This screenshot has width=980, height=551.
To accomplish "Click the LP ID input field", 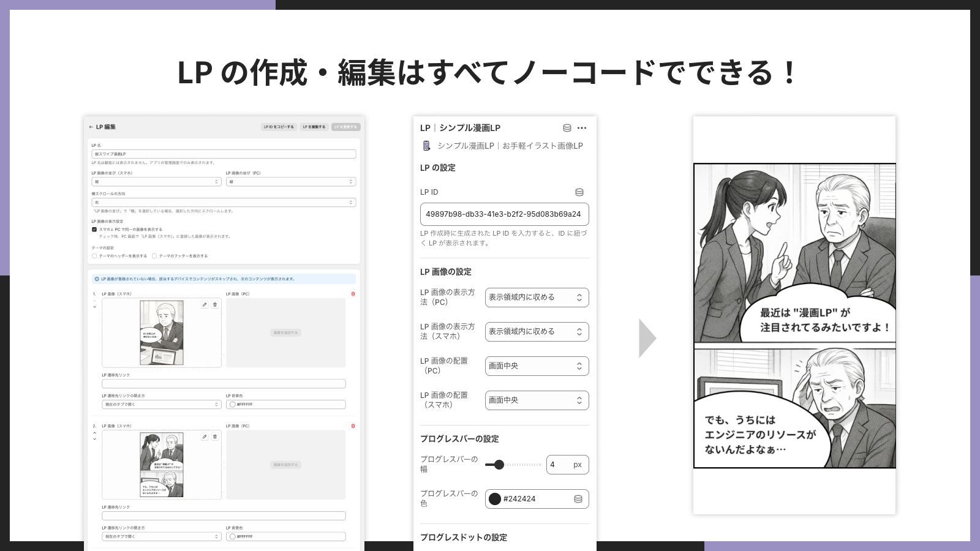I will click(504, 214).
